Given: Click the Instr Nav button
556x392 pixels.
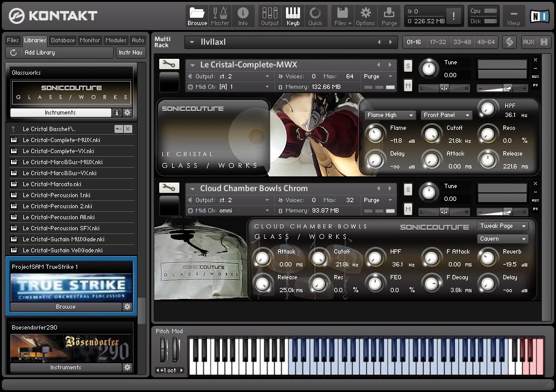Looking at the screenshot, I should point(130,53).
